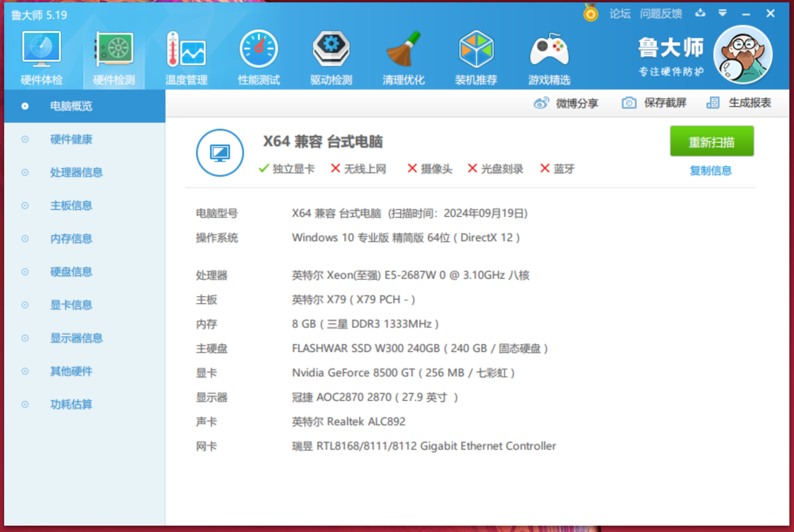Open 温度管理 temperature management icon
Viewport: 794px width, 532px height.
click(186, 58)
